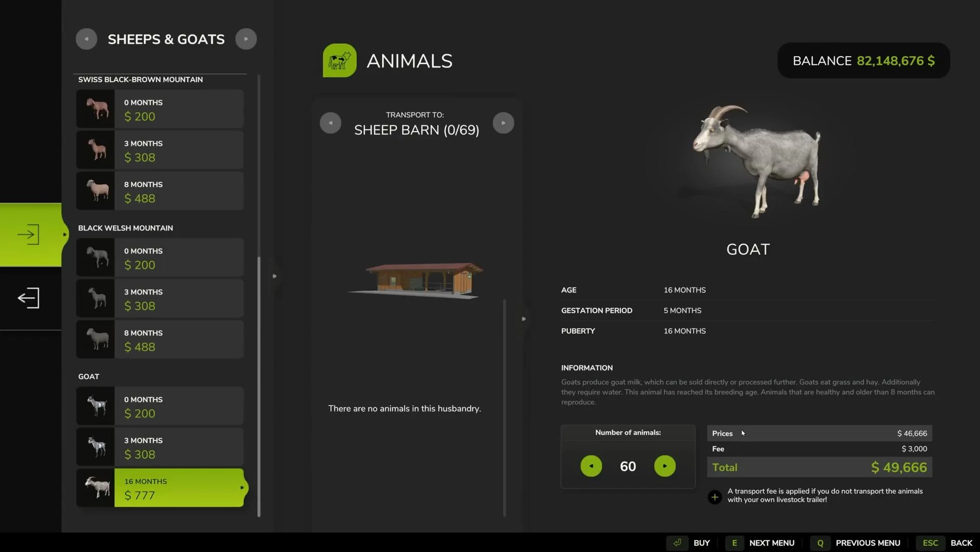This screenshot has width=980, height=552.
Task: Click the 16 months goat thumbnail
Action: [96, 488]
